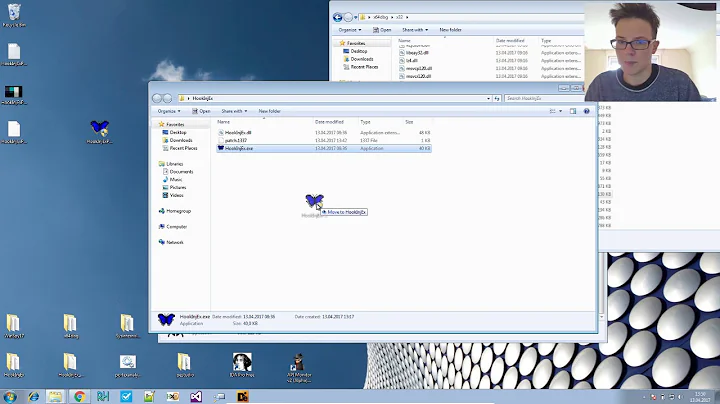
Task: Open the Windows Start menu
Action: [x=9, y=396]
